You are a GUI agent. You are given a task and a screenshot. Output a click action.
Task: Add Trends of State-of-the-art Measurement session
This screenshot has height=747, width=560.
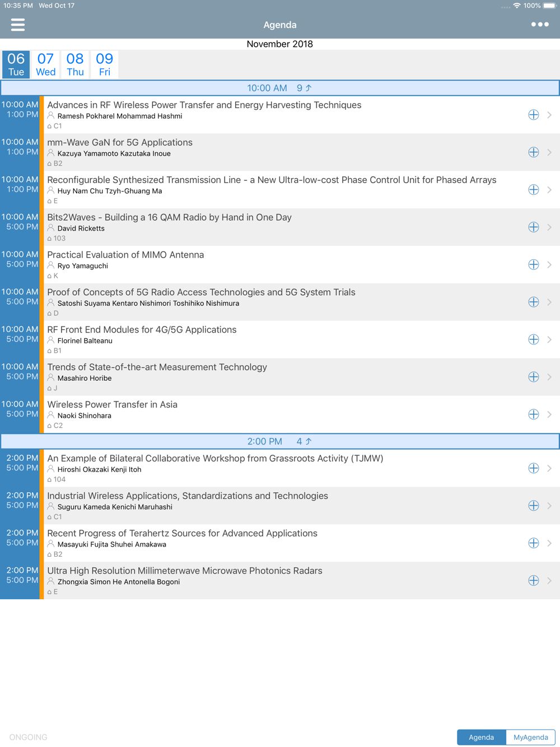point(534,377)
